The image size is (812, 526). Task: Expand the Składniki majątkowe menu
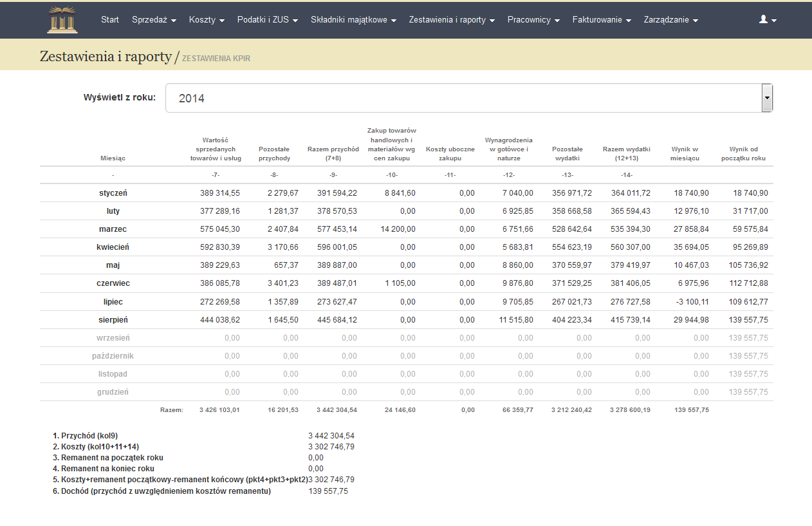[x=353, y=20]
